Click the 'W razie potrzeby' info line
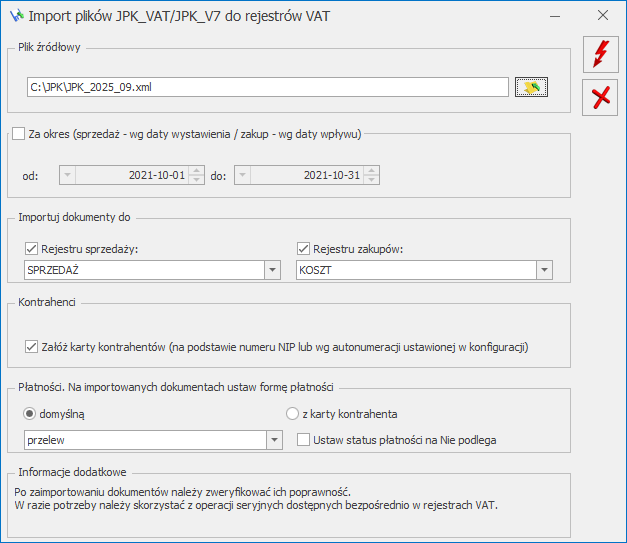Image resolution: width=627 pixels, height=543 pixels. (256, 505)
